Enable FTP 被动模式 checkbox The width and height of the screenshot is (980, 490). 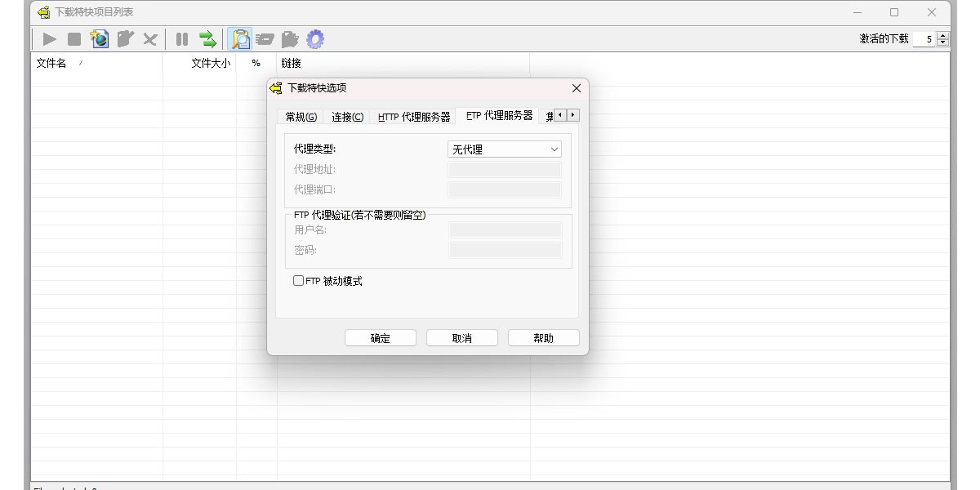point(299,281)
